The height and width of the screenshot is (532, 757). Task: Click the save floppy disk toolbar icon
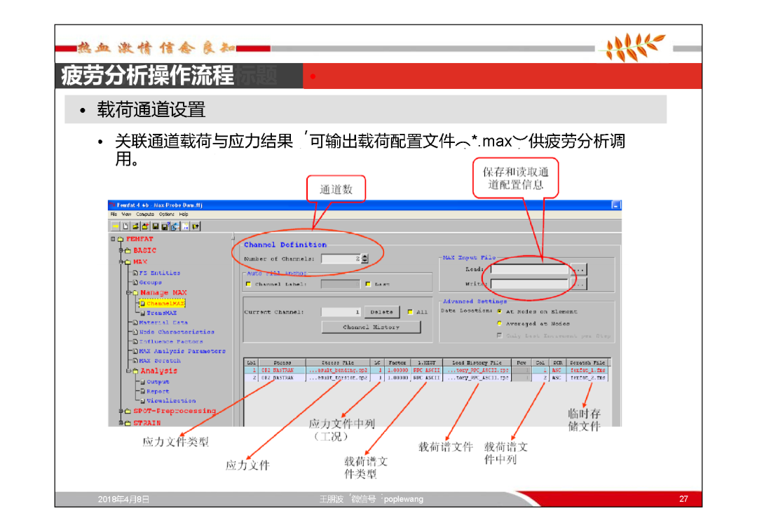[x=156, y=226]
